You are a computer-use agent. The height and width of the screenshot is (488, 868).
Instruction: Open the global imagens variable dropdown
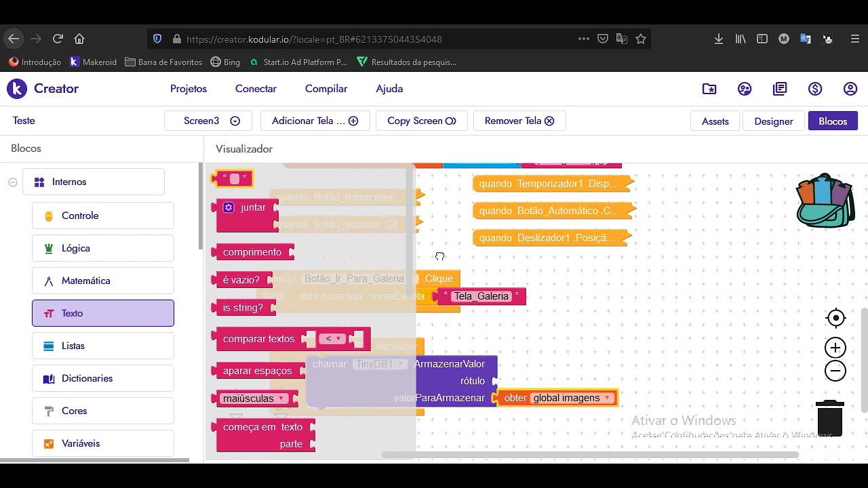[571, 398]
